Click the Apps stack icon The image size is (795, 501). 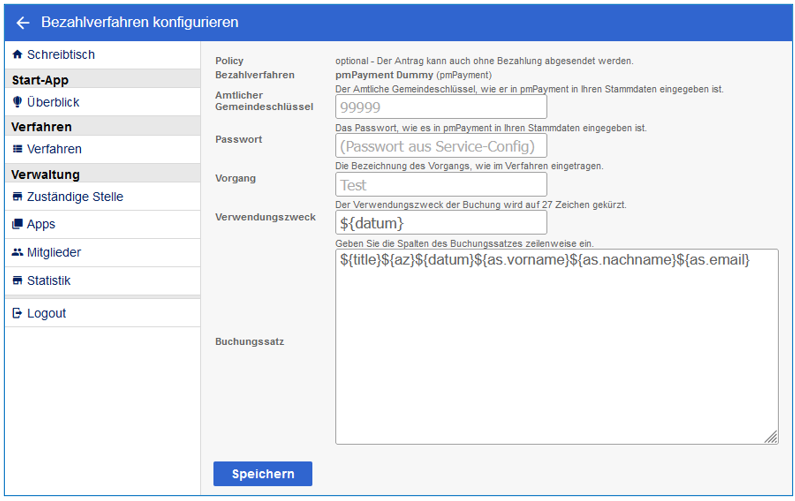(17, 225)
